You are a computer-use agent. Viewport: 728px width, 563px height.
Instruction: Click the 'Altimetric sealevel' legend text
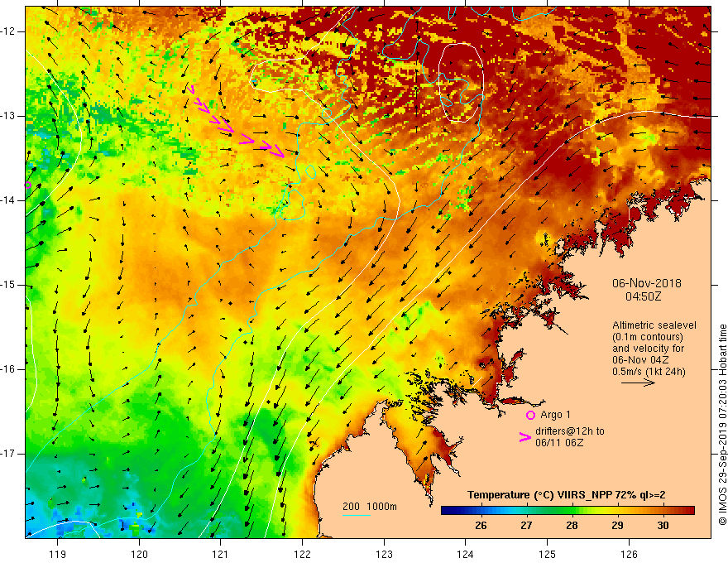tap(654, 325)
